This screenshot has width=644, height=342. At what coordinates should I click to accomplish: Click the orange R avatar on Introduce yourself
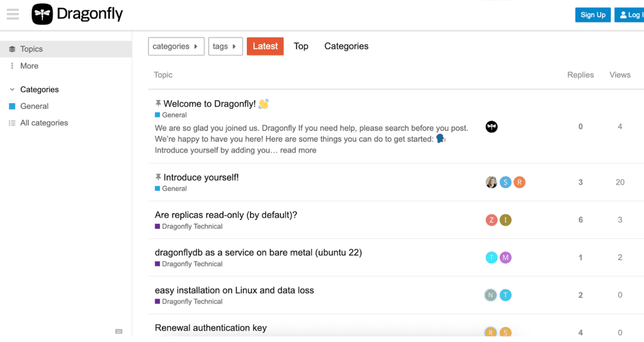[x=519, y=182]
